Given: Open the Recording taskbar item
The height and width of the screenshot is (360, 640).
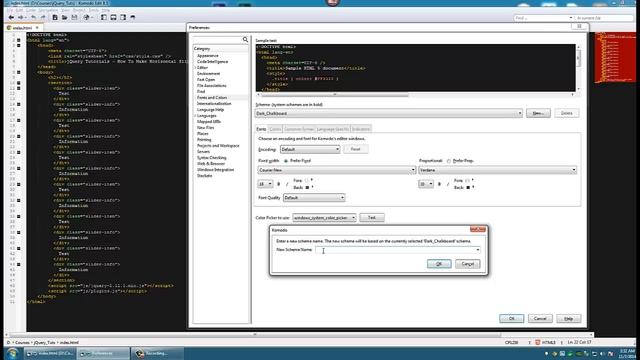Looking at the screenshot, I should pos(157,353).
